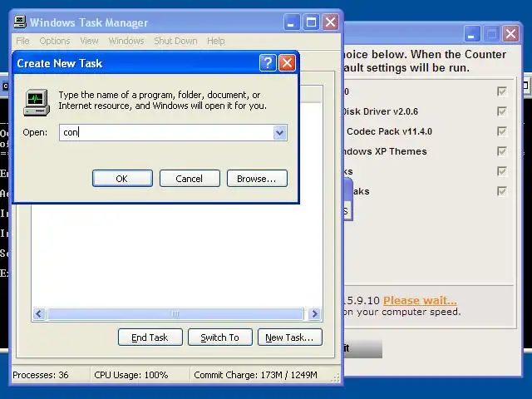The height and width of the screenshot is (399, 532).
Task: Toggle the checkbox in the row ending 'ks'
Action: point(502,171)
